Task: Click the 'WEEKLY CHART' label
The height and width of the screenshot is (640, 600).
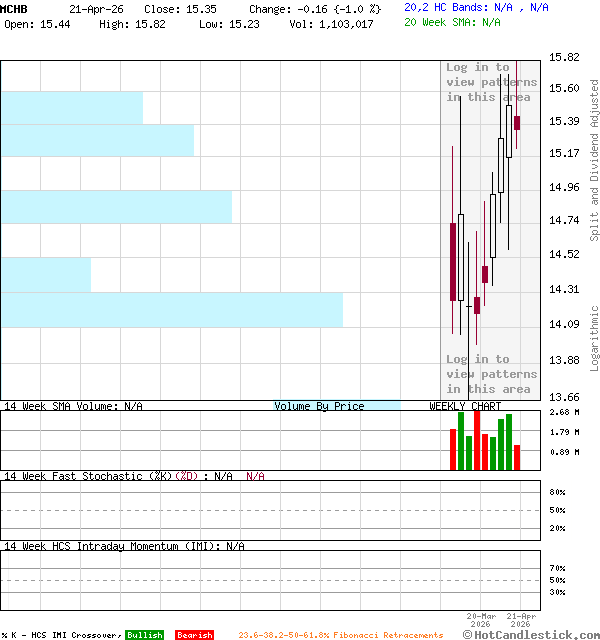Action: (x=465, y=406)
